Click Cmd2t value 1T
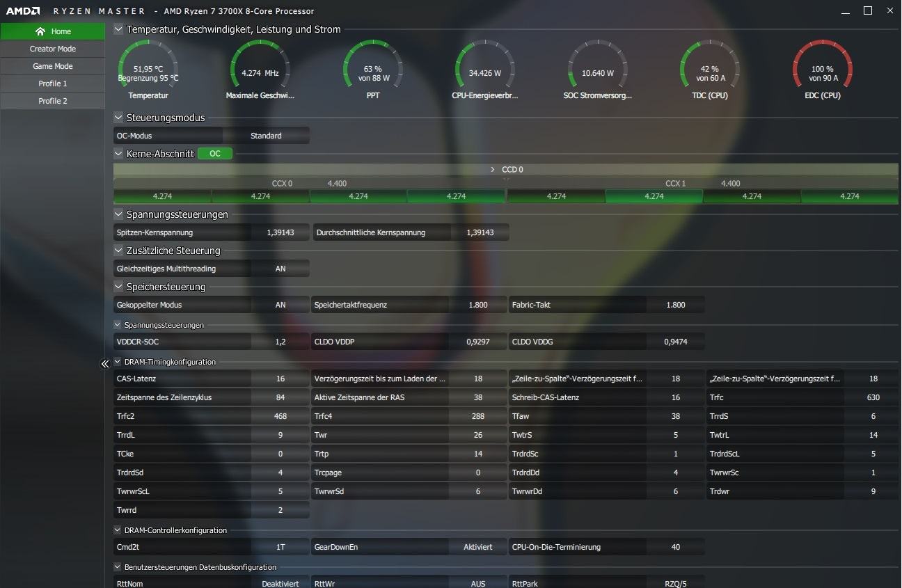This screenshot has height=588, width=902. point(280,547)
